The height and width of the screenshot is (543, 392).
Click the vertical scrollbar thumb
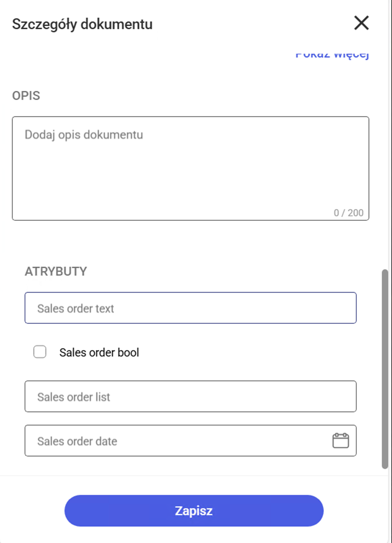coord(385,369)
